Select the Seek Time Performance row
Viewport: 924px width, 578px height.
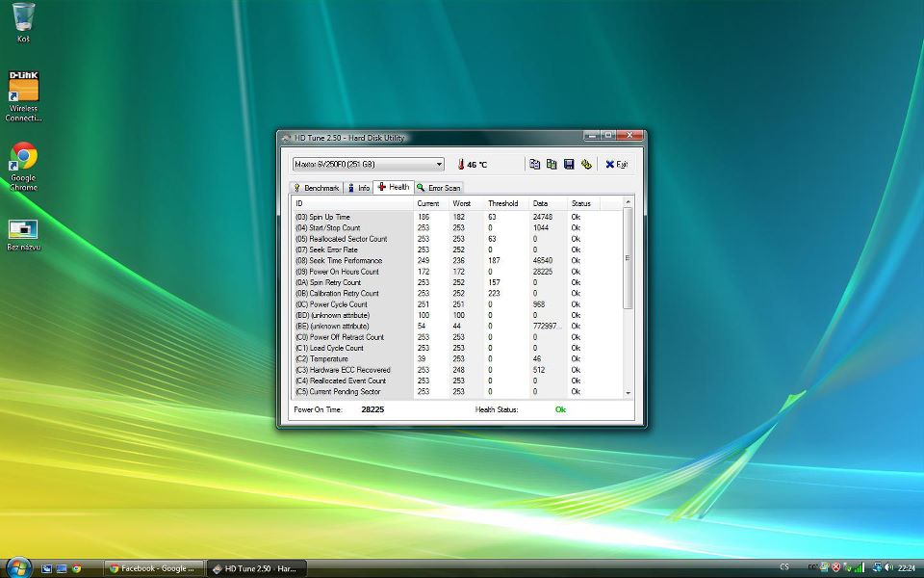(457, 261)
